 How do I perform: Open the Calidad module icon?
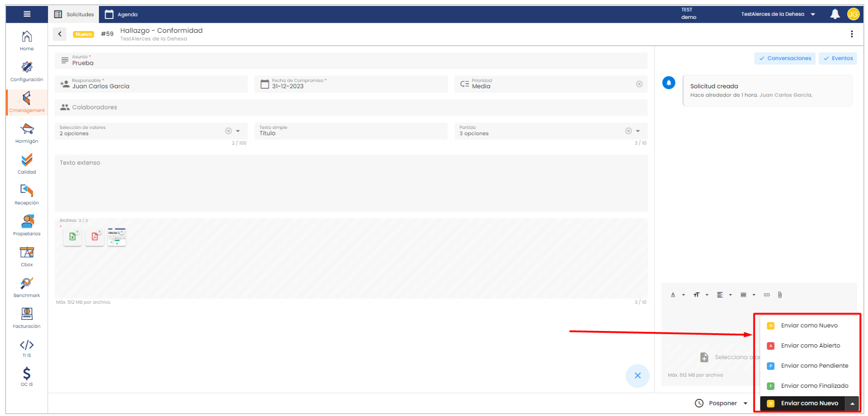pos(27,164)
